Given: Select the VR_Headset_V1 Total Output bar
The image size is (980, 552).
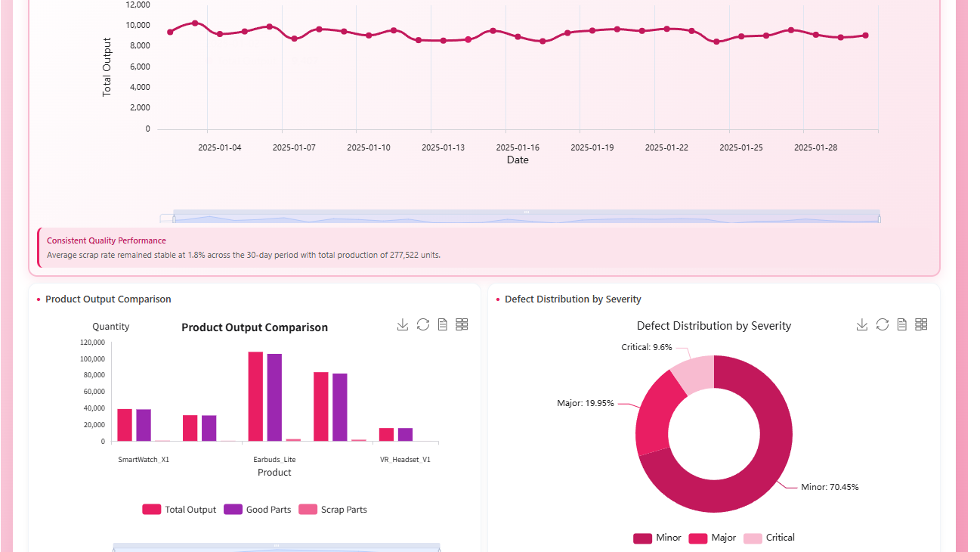Looking at the screenshot, I should click(387, 435).
